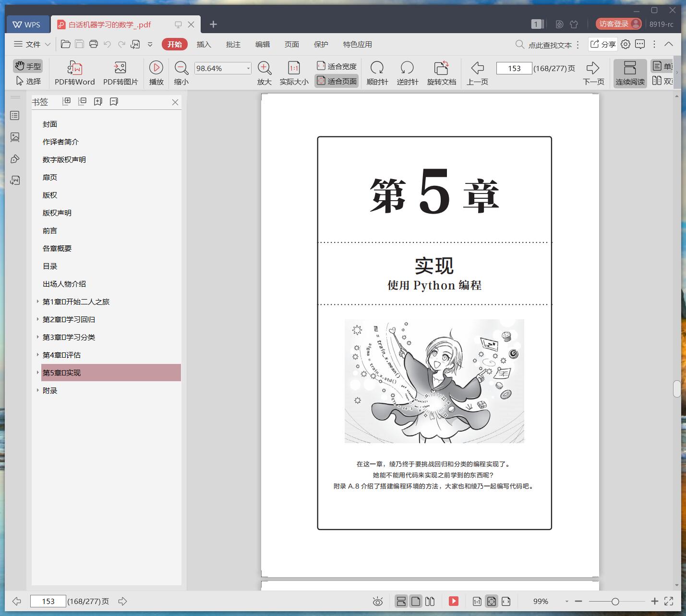
Task: Click the fullscreen icon in status bar
Action: [x=668, y=601]
